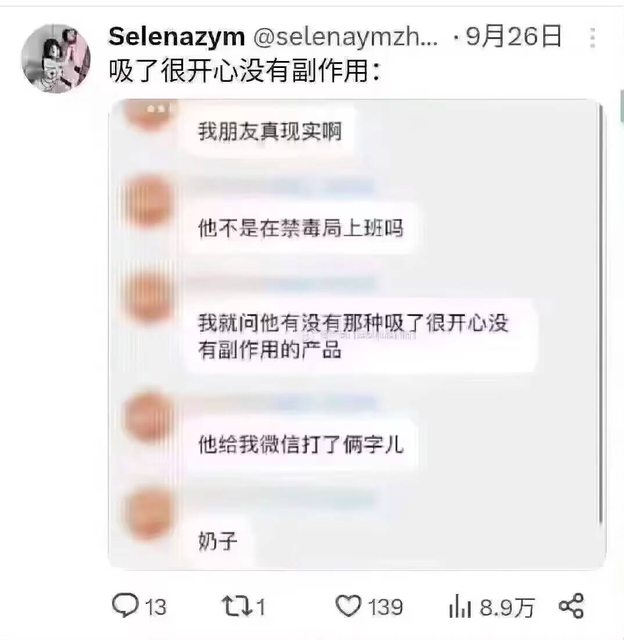The width and height of the screenshot is (624, 640).
Task: Open the @selenaymzh handle link
Action: (x=345, y=37)
